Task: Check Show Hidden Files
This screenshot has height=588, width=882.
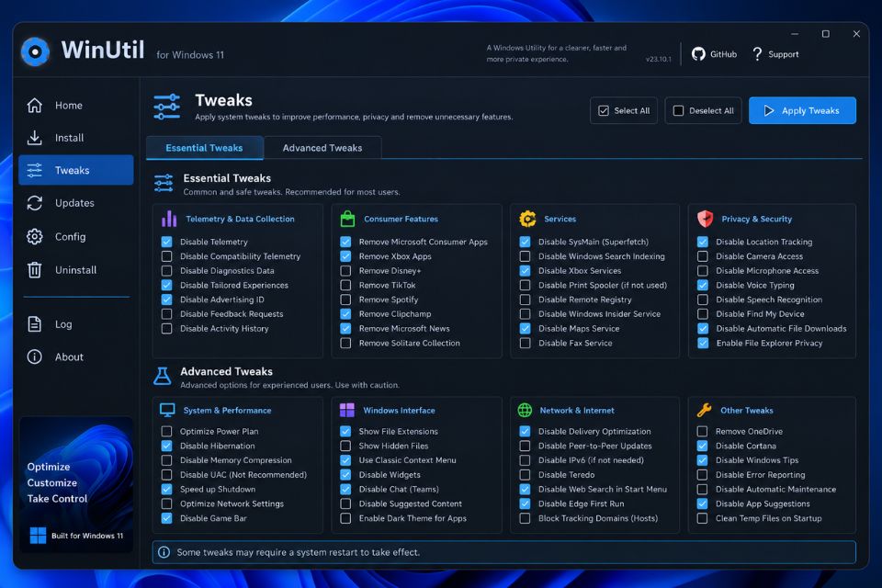Action: [x=345, y=446]
